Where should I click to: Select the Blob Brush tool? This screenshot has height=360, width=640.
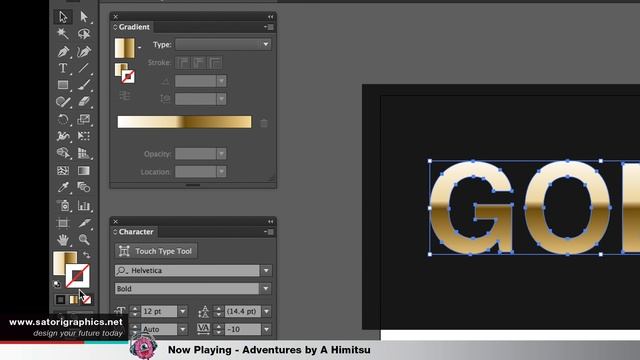tap(63, 102)
